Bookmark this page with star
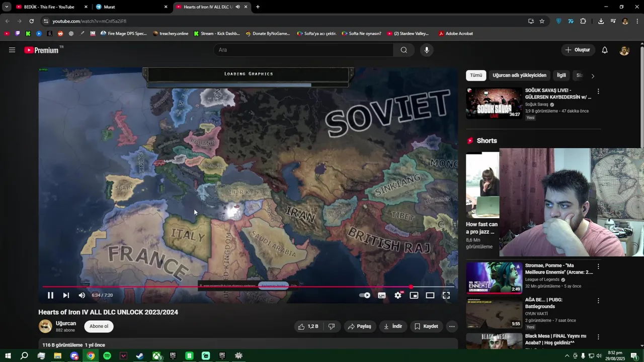 [x=542, y=21]
